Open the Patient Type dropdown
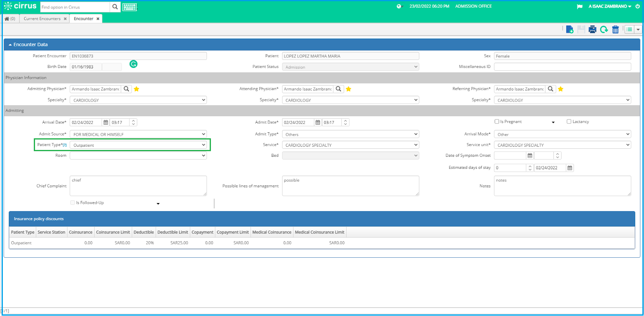Viewport: 644px width, 316px height. point(138,145)
